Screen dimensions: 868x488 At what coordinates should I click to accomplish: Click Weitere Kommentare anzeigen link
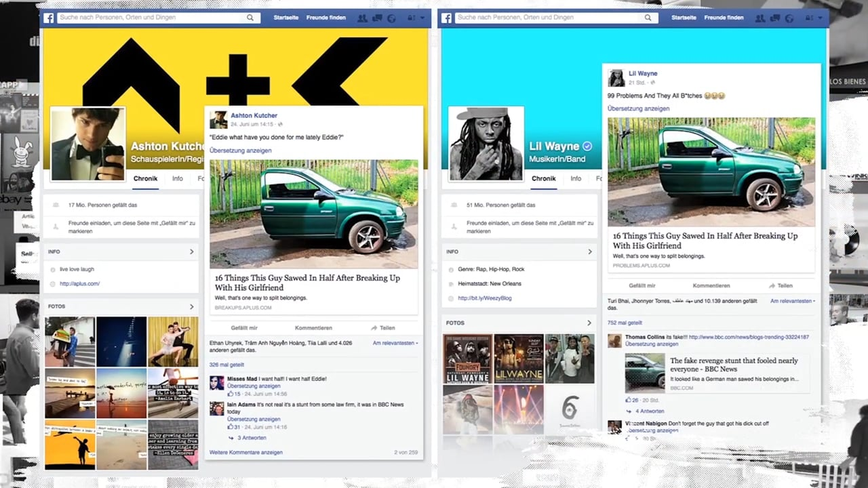point(245,452)
